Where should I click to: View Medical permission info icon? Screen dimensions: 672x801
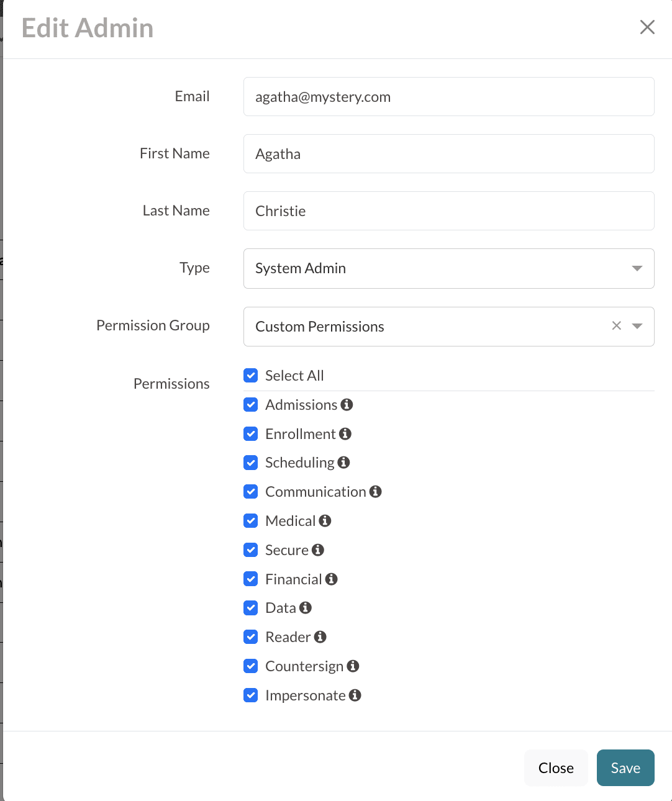[x=325, y=521]
